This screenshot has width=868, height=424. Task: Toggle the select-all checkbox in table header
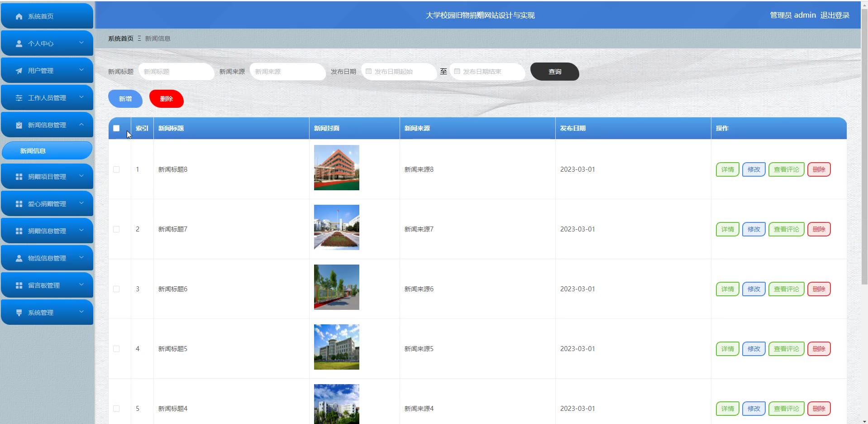[x=116, y=128]
